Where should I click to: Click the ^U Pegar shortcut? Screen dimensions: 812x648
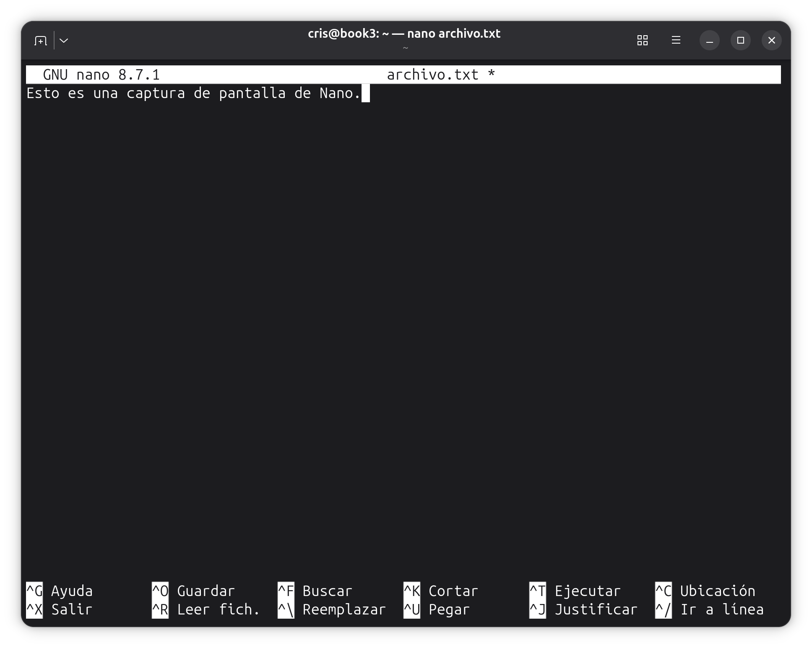(x=437, y=609)
